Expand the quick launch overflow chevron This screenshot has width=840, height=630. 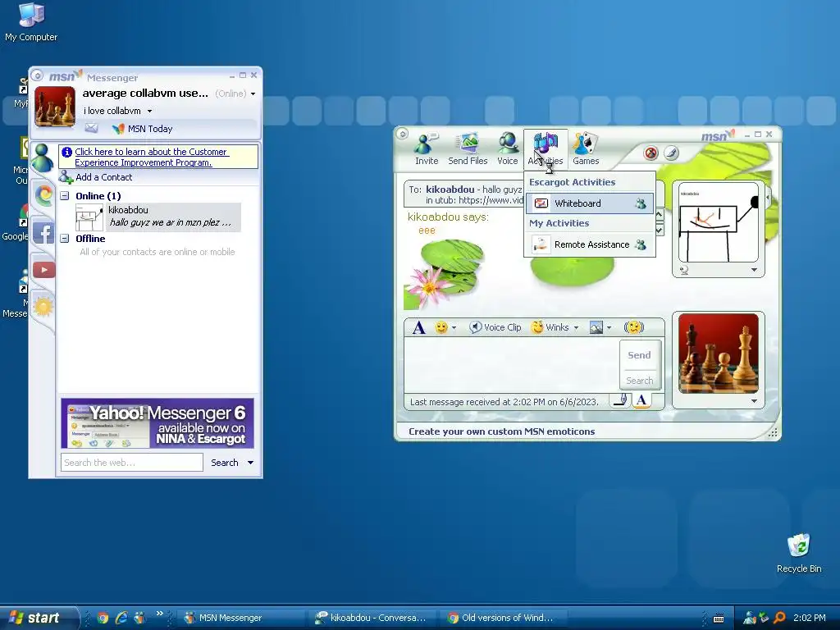pos(159,614)
